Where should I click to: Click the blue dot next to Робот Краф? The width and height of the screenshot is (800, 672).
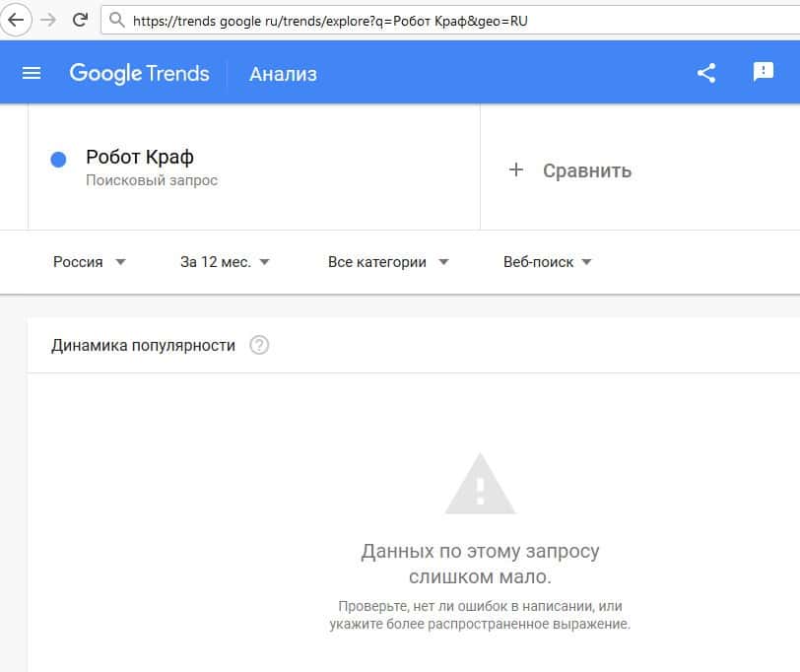click(58, 160)
